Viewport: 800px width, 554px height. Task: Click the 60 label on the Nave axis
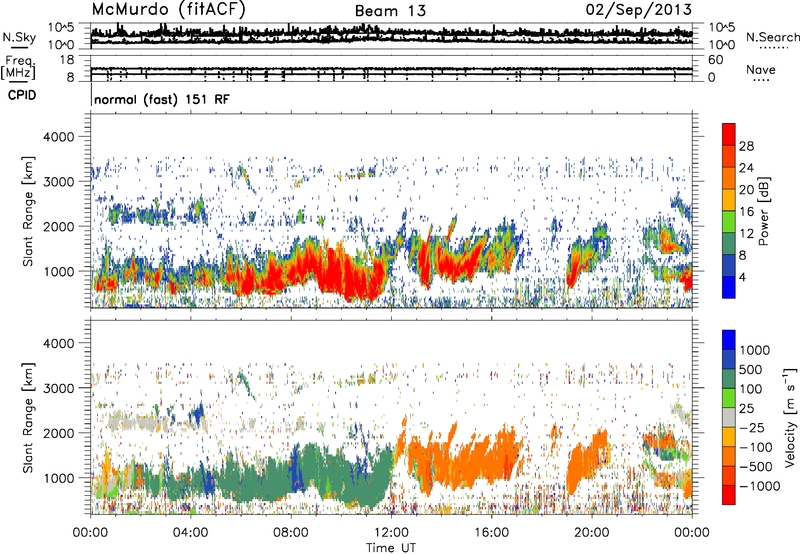(715, 60)
